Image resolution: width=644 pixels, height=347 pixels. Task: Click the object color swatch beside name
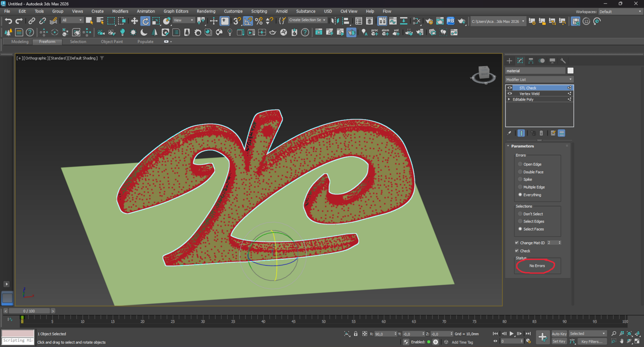pos(570,71)
